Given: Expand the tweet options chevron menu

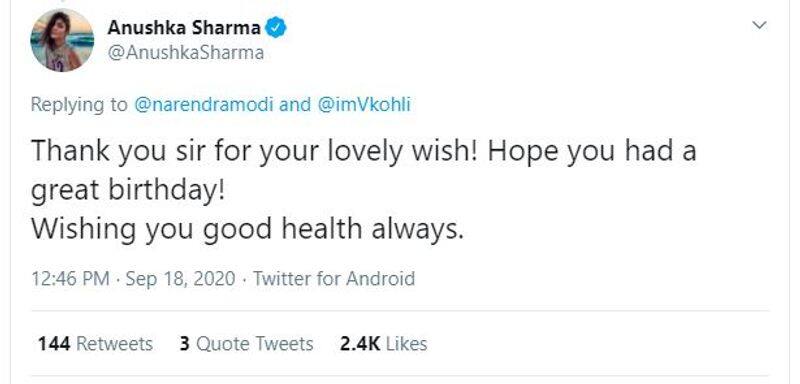Looking at the screenshot, I should pyautogui.click(x=760, y=25).
